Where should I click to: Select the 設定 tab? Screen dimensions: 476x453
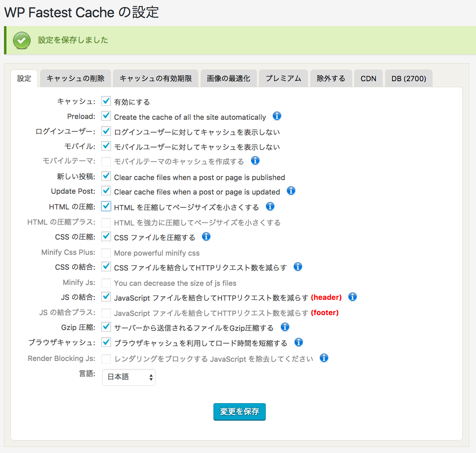(x=24, y=78)
